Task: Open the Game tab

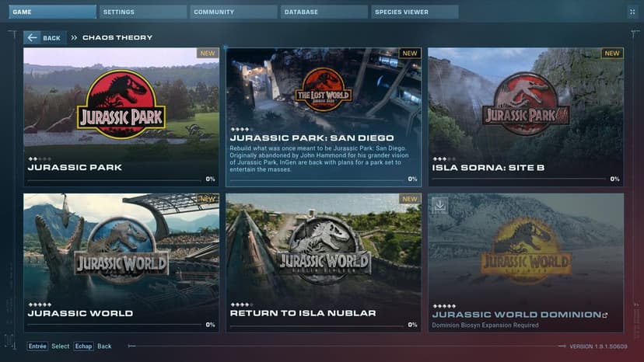Action: point(53,12)
